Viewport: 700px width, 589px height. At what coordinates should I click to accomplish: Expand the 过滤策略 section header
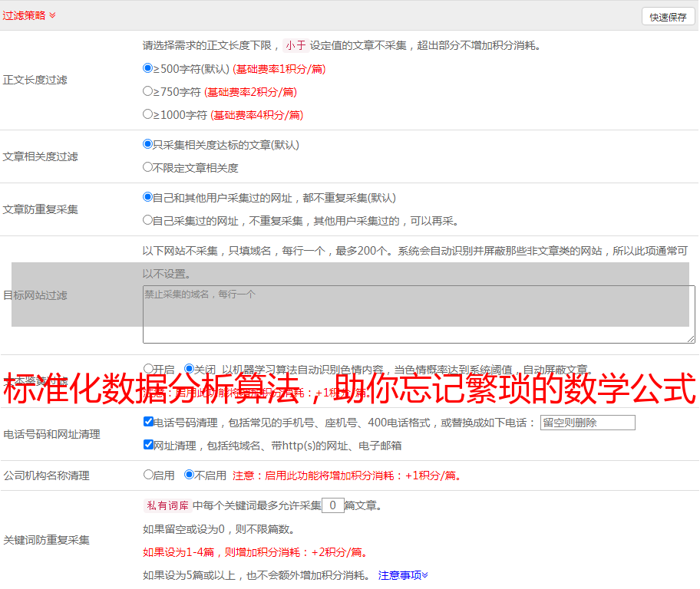pyautogui.click(x=28, y=15)
